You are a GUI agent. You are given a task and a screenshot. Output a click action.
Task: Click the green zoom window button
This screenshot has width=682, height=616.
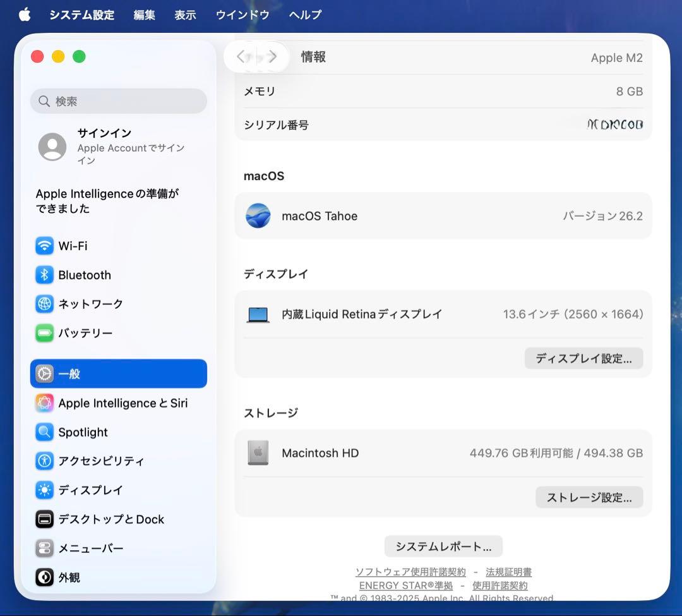coord(79,57)
